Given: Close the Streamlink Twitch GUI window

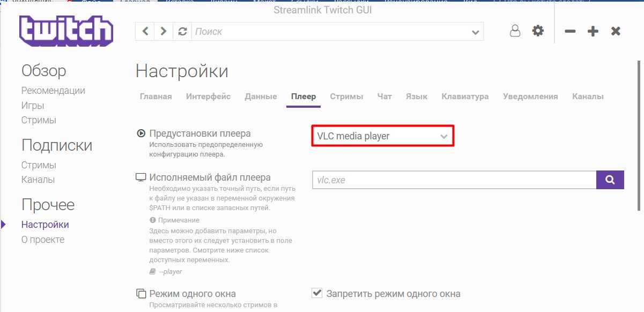Looking at the screenshot, I should click(x=616, y=31).
